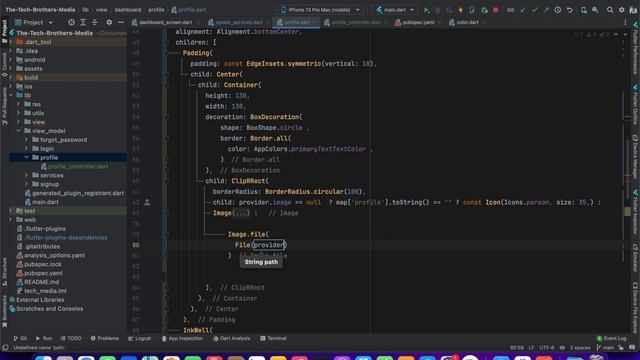640x360 pixels.
Task: Switch to profile_controller.dart tab
Action: point(355,22)
